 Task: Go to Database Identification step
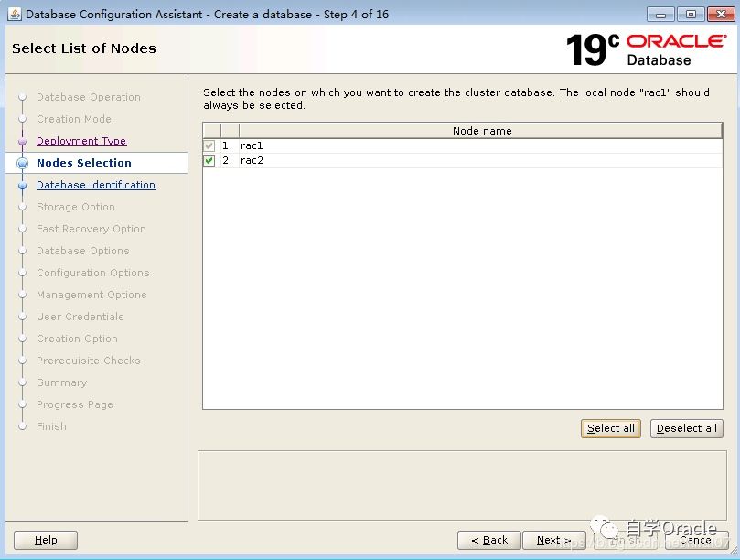click(x=96, y=185)
